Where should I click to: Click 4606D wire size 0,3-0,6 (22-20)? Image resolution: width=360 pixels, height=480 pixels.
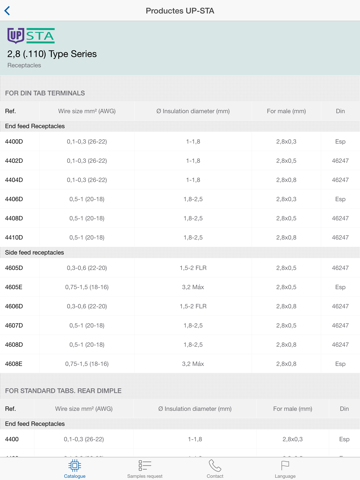87,306
